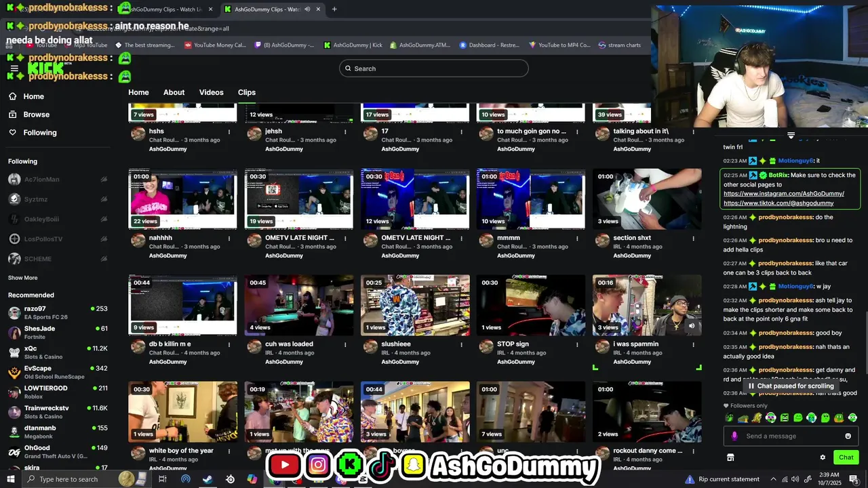This screenshot has height=488, width=868.
Task: Open chat settings gear
Action: [x=823, y=457]
